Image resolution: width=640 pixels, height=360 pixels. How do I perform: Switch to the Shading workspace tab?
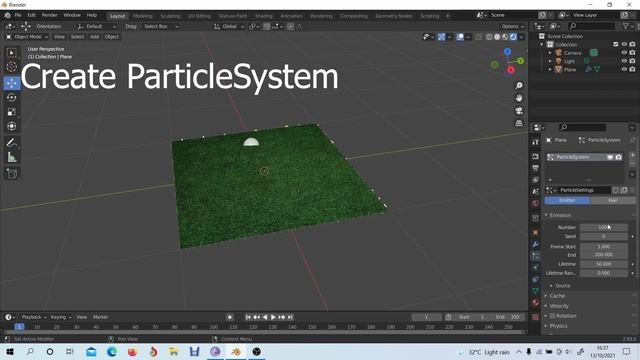click(x=264, y=16)
